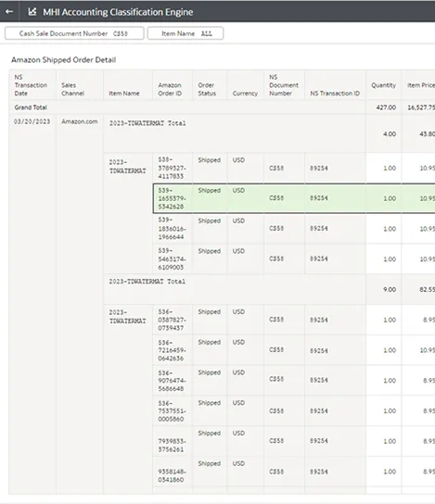Click order ID 536-7216459-0642636
435x504 pixels.
click(172, 350)
